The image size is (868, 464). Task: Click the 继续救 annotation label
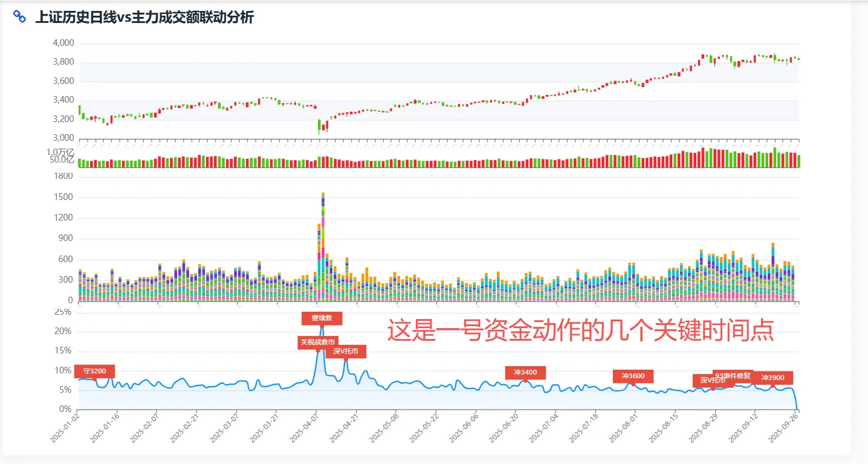pyautogui.click(x=322, y=318)
